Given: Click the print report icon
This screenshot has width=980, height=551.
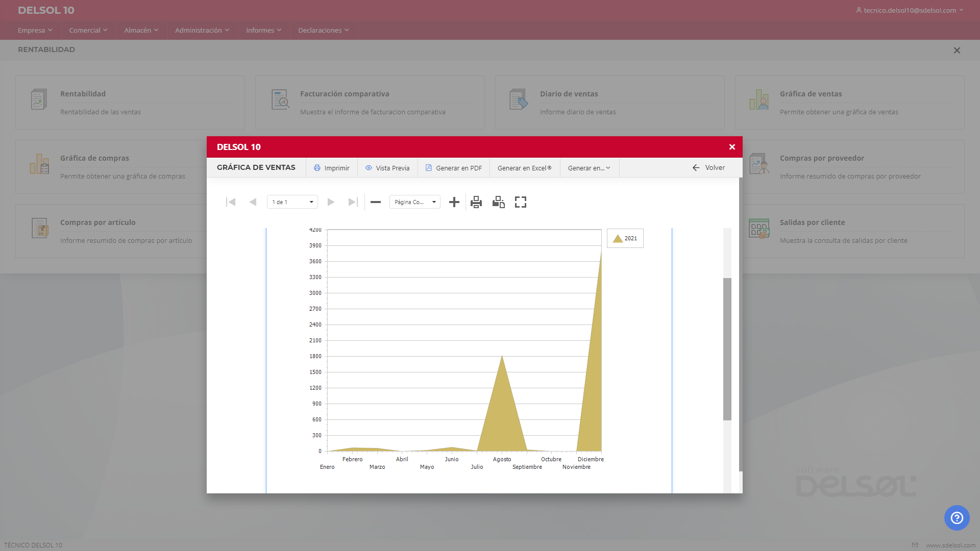Looking at the screenshot, I should 476,202.
